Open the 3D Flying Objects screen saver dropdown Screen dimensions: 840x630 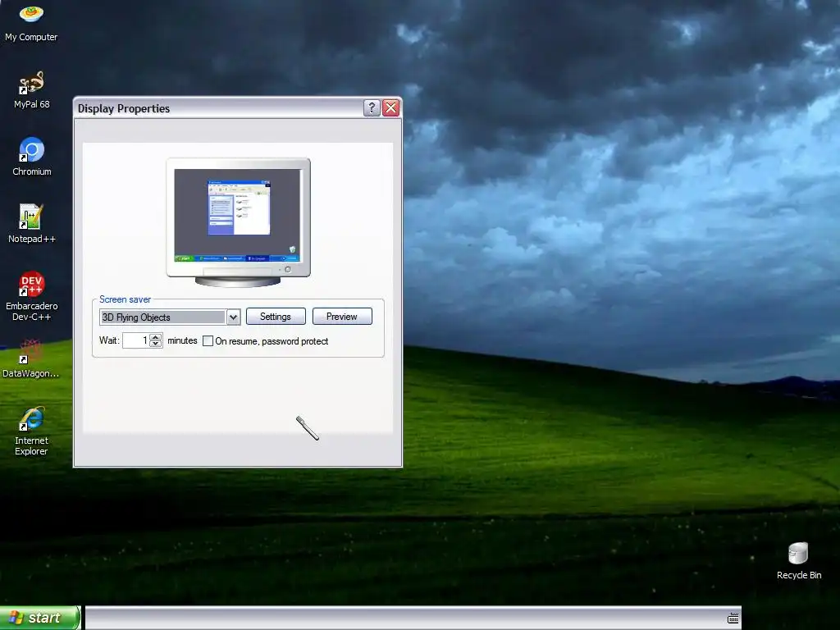[x=233, y=317]
